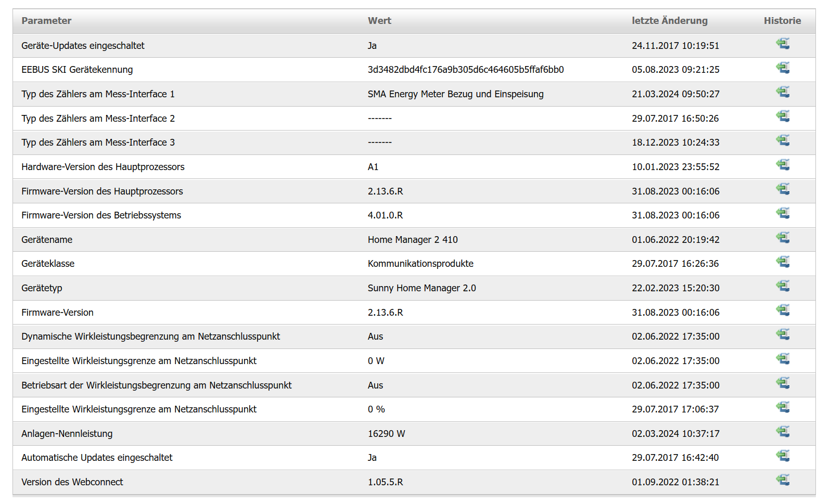Click the Parameter column header
This screenshot has width=817, height=504.
(46, 21)
